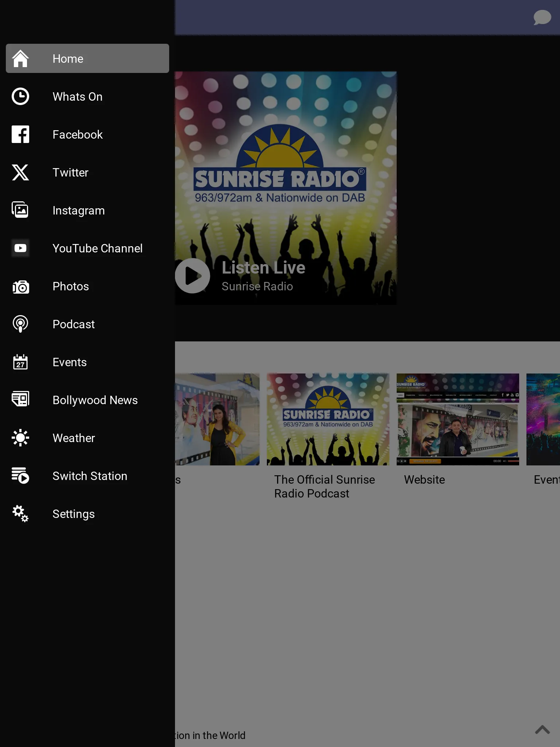Open Settings text in side menu
The image size is (560, 747).
coord(74,514)
